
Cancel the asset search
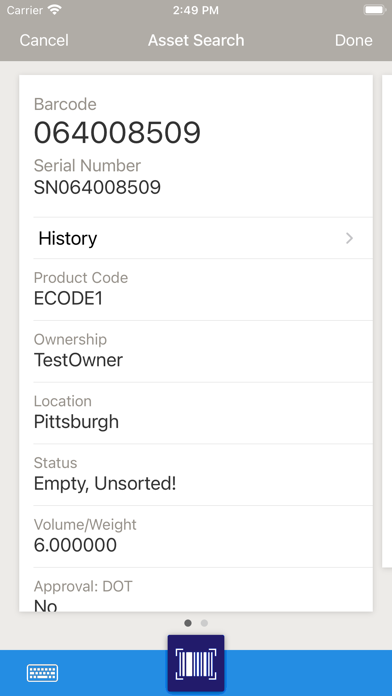(x=44, y=40)
